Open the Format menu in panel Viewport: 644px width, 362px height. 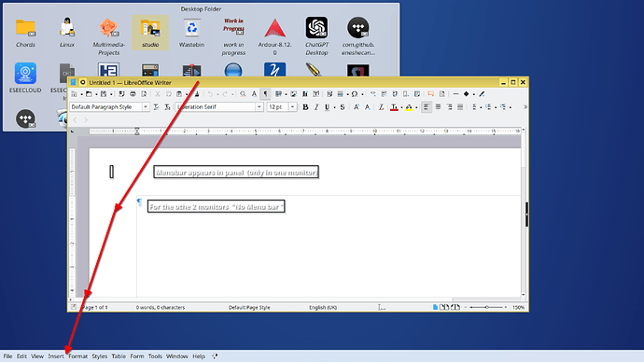(78, 356)
